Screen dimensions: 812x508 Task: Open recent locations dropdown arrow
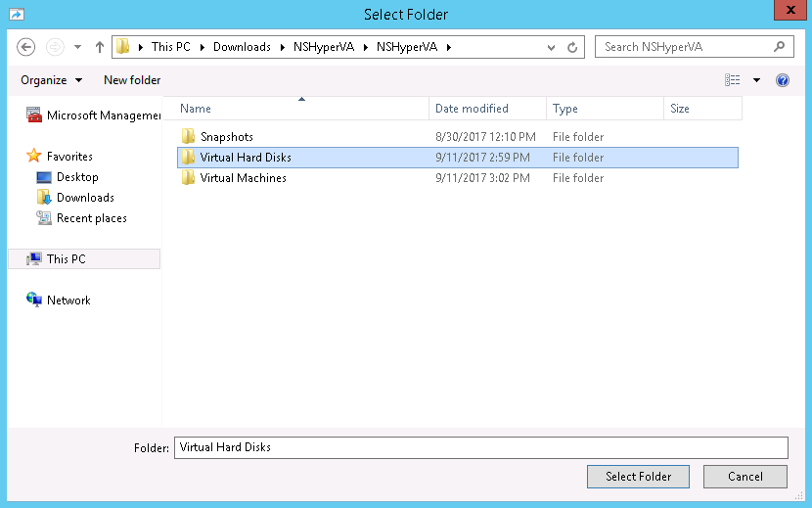tap(77, 47)
